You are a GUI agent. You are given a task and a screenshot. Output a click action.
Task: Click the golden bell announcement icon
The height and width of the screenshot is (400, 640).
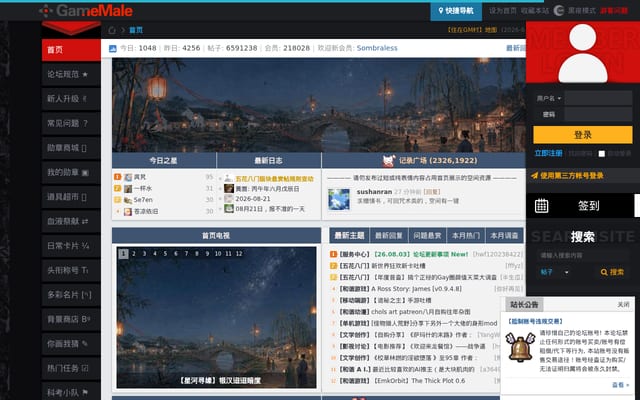[x=520, y=347]
